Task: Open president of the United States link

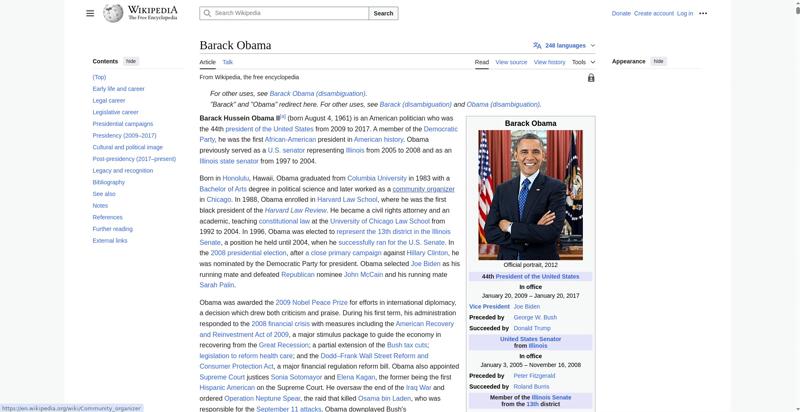Action: (269, 129)
